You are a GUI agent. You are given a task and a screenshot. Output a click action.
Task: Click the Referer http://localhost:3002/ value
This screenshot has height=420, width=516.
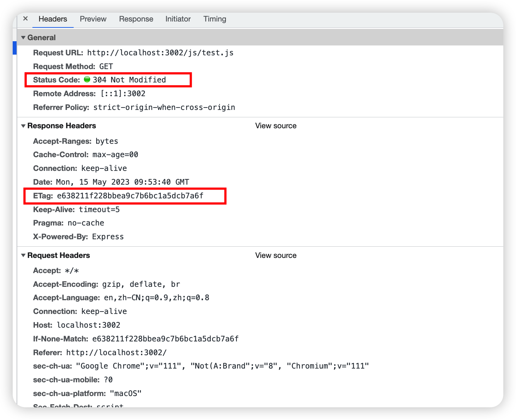pos(116,353)
